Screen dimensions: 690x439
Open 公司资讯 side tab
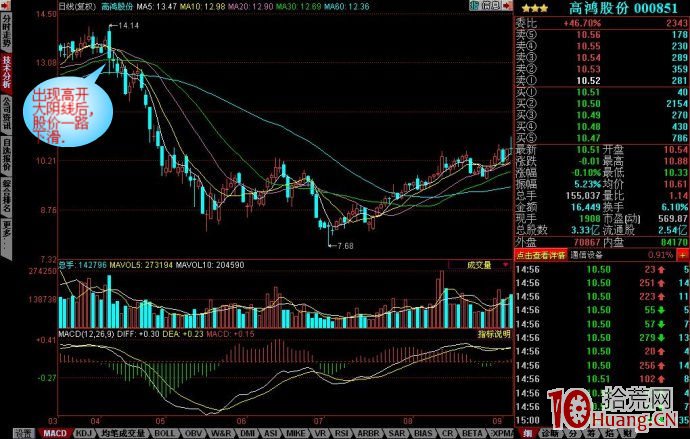6,113
